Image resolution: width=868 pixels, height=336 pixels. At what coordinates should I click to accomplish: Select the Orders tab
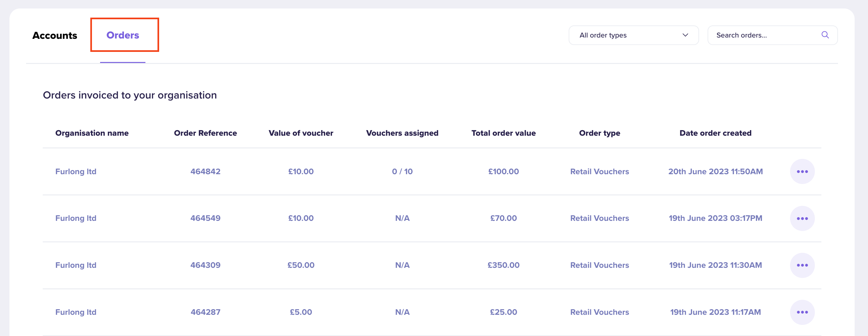(123, 35)
